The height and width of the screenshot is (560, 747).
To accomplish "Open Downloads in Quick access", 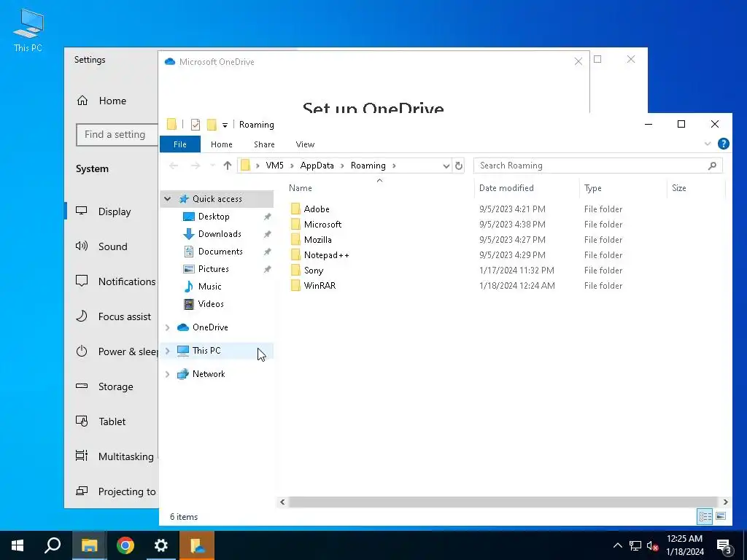I will pos(219,234).
